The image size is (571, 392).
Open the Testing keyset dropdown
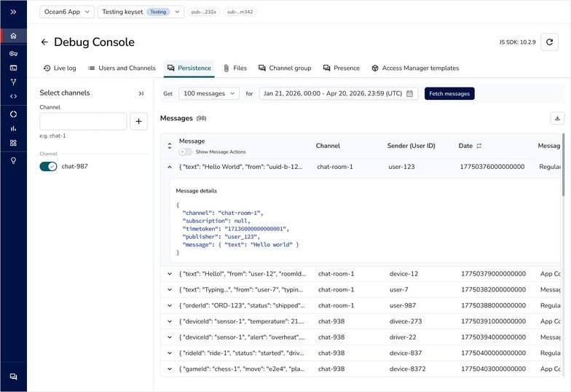(x=141, y=12)
